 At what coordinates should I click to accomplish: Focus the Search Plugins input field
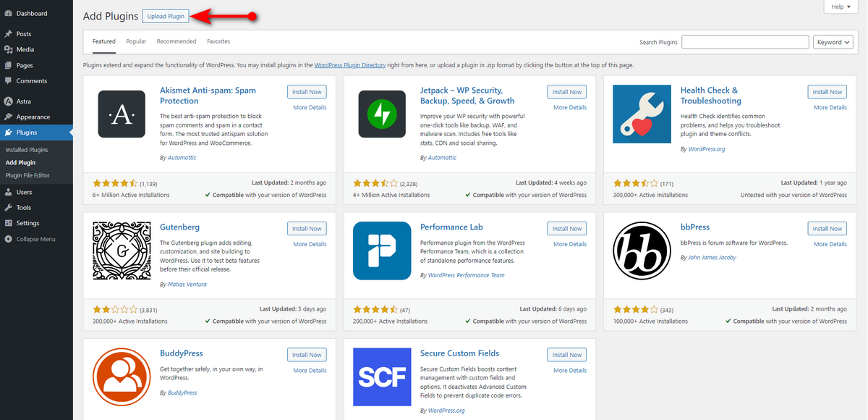745,42
